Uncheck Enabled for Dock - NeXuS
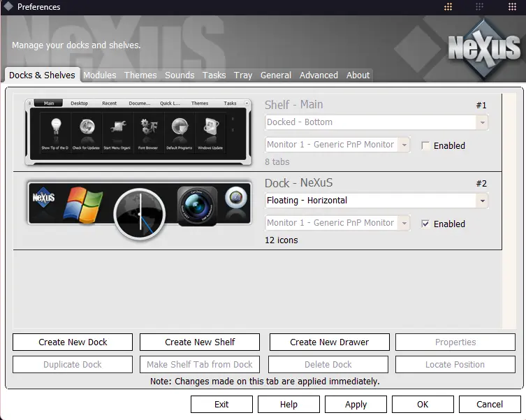This screenshot has width=526, height=420. [x=425, y=224]
